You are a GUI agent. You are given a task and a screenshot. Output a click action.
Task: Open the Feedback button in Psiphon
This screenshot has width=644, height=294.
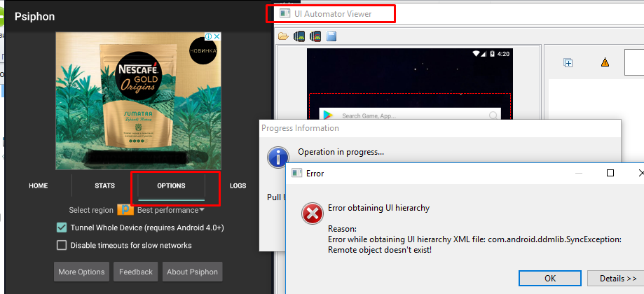(135, 272)
